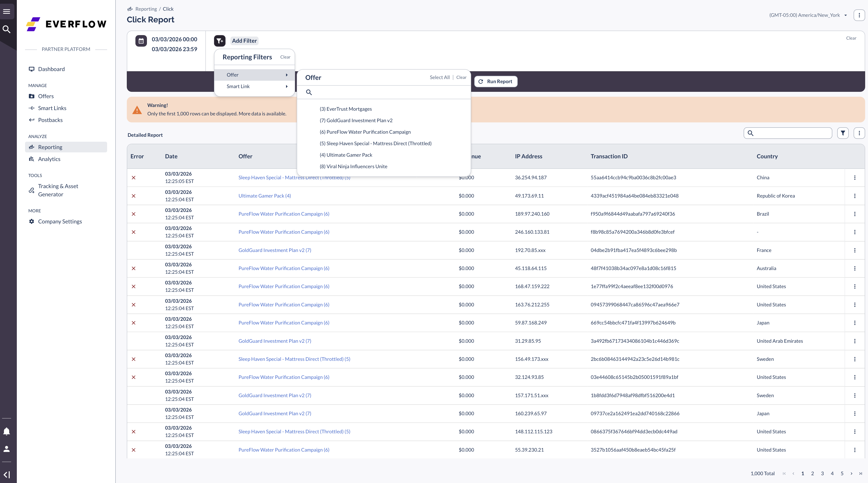The image size is (868, 483).
Task: Open row options menu for the China row
Action: (x=854, y=177)
